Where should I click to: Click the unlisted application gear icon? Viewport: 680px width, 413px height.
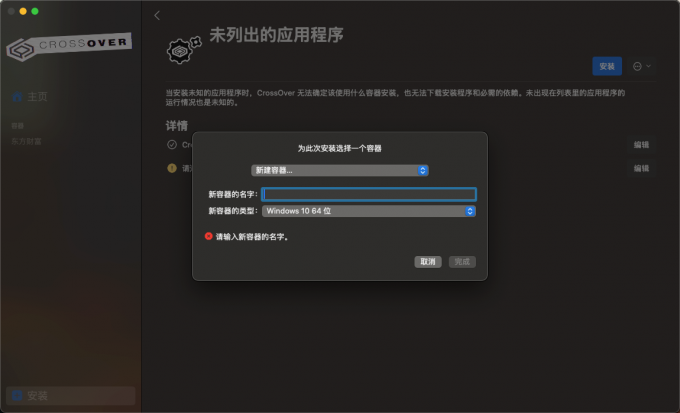pos(184,50)
